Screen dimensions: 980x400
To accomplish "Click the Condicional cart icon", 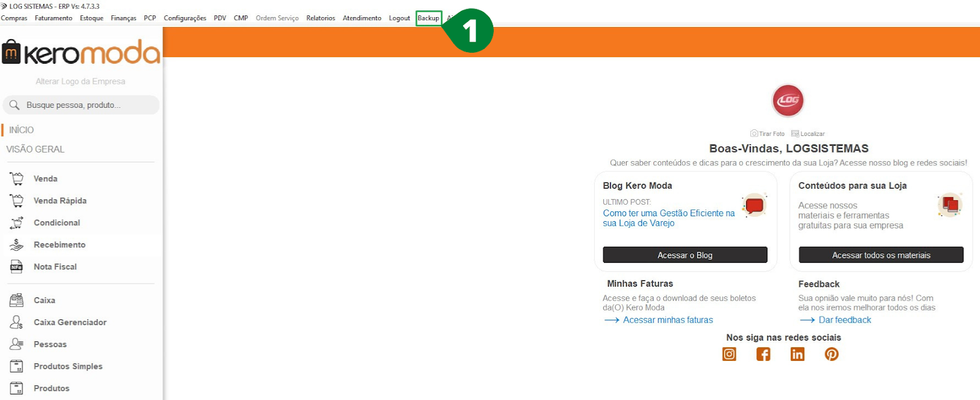I will click(x=17, y=222).
